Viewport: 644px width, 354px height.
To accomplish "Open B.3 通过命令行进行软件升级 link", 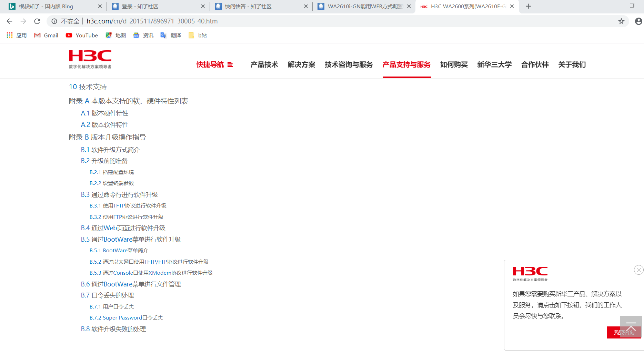I will pyautogui.click(x=119, y=195).
